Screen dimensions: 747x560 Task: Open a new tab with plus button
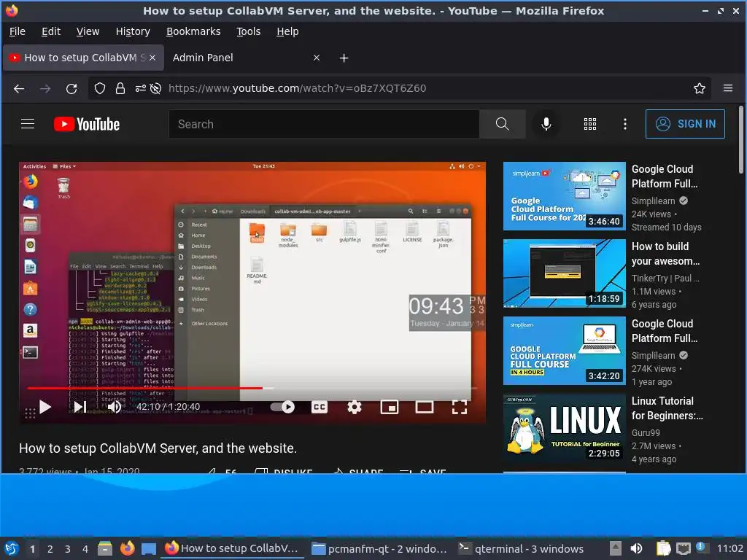point(344,58)
